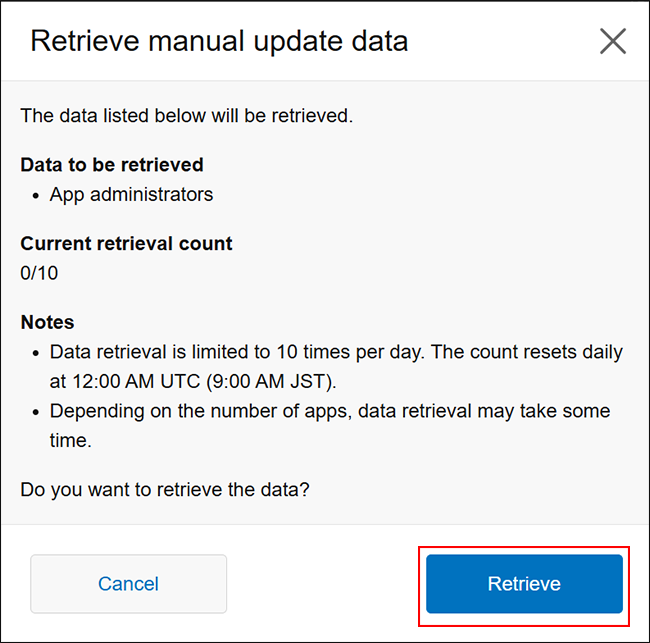Click the "Current retrieval count" heading
The image size is (650, 643).
tap(126, 243)
